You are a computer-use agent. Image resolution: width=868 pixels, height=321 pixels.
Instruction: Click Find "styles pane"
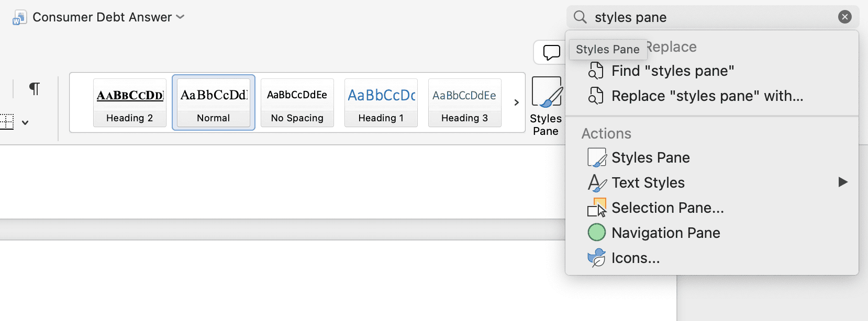pos(673,70)
